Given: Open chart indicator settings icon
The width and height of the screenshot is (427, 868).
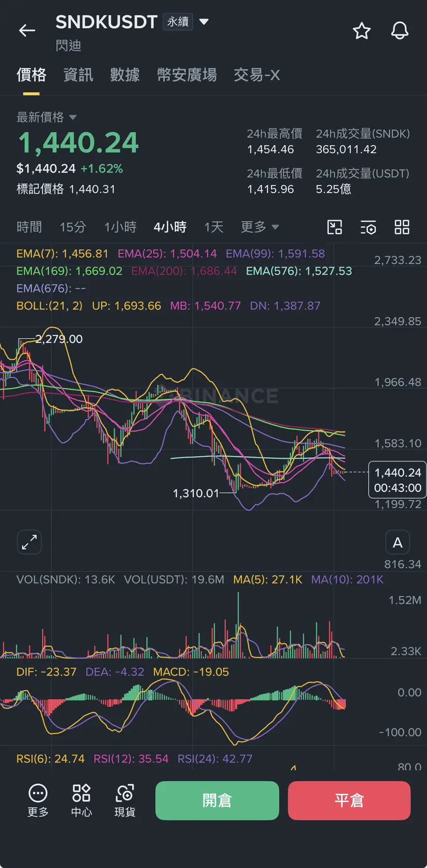Looking at the screenshot, I should [368, 227].
